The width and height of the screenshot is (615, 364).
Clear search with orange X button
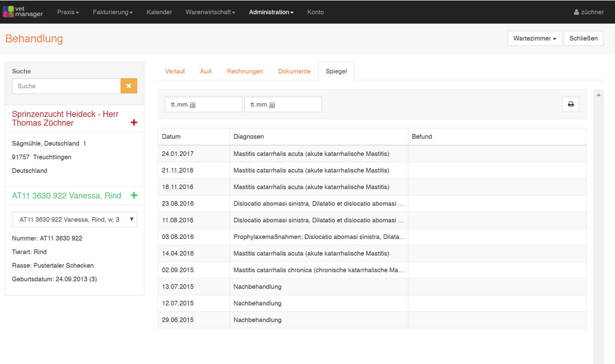(129, 86)
